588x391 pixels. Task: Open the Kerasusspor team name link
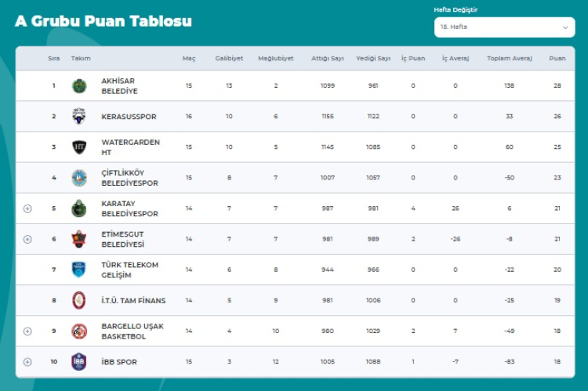(x=129, y=117)
